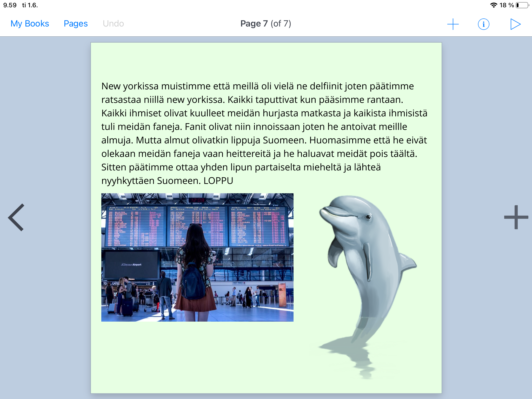532x399 pixels.
Task: Go to previous page with left chevron
Action: point(17,217)
